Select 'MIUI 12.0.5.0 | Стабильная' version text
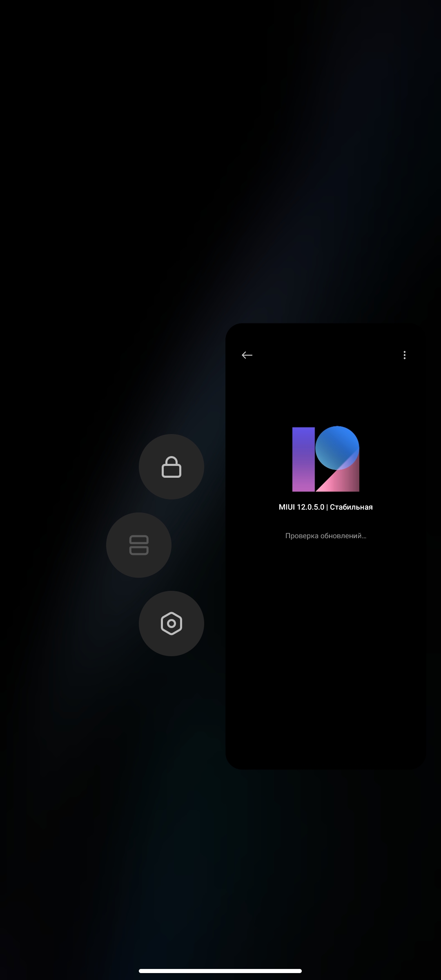Viewport: 441px width, 980px height. (x=326, y=507)
